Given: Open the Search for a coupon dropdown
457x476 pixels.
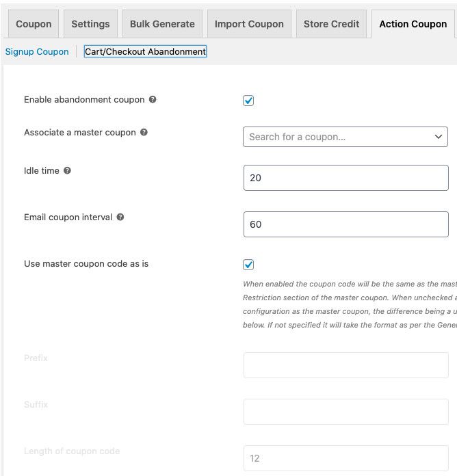Looking at the screenshot, I should coord(345,137).
